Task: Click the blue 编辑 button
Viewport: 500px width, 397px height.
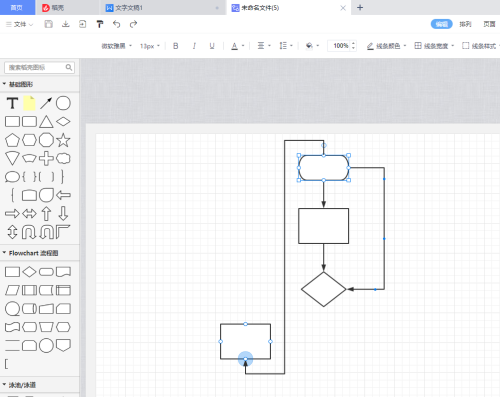Action: pos(442,24)
